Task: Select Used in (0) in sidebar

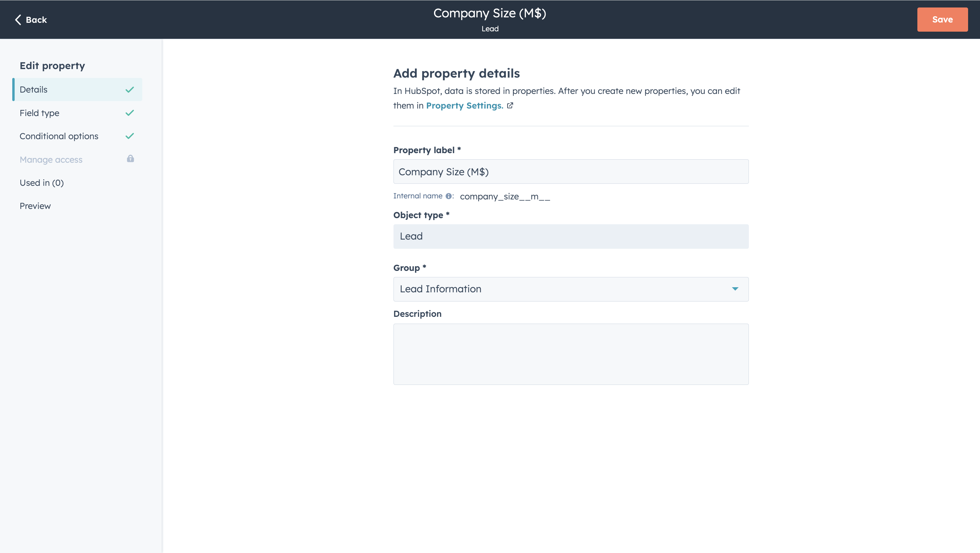Action: [42, 182]
